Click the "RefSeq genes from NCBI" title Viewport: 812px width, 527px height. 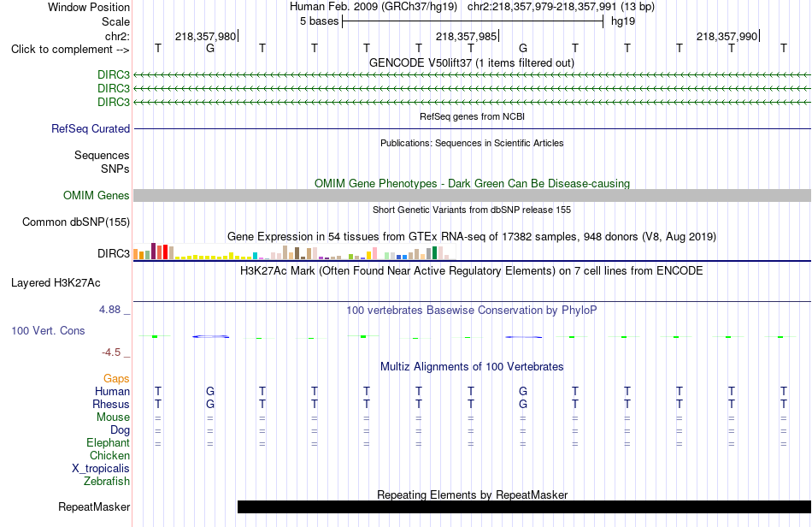(x=472, y=116)
